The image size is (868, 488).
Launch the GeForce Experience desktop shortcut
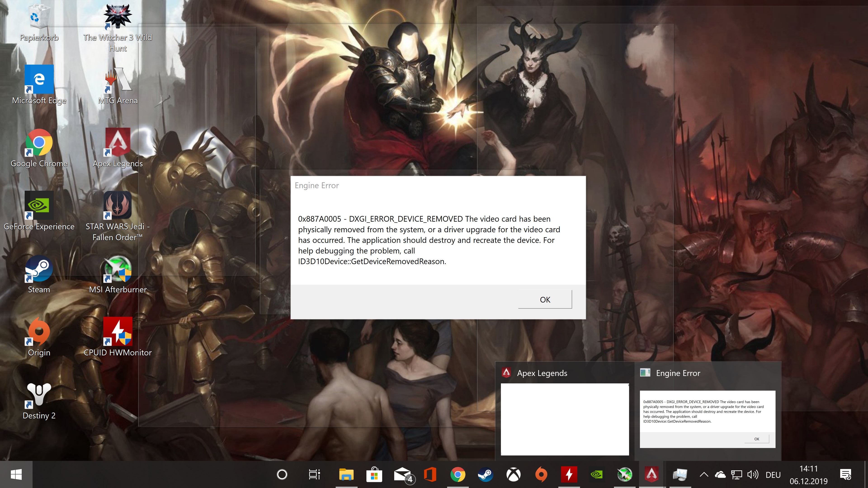(x=39, y=205)
